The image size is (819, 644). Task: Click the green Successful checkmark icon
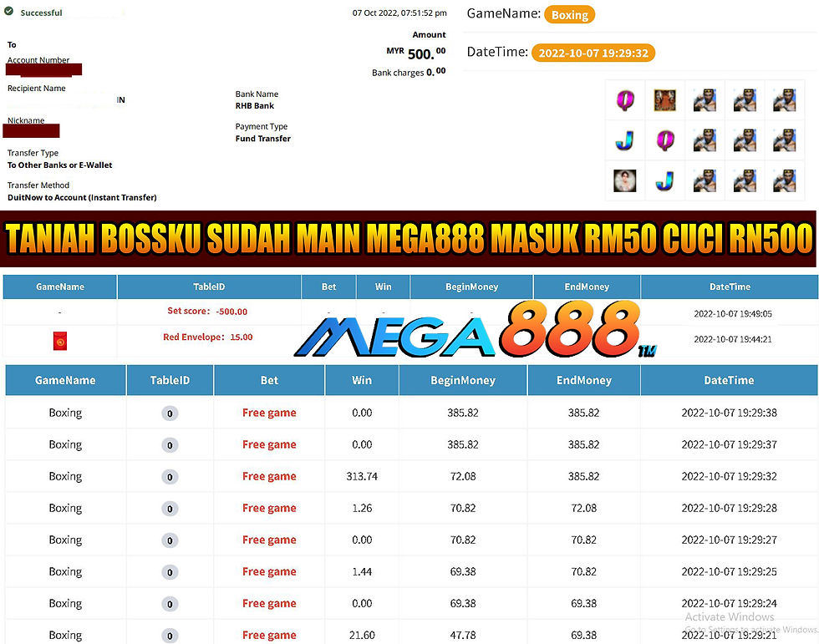[x=9, y=11]
